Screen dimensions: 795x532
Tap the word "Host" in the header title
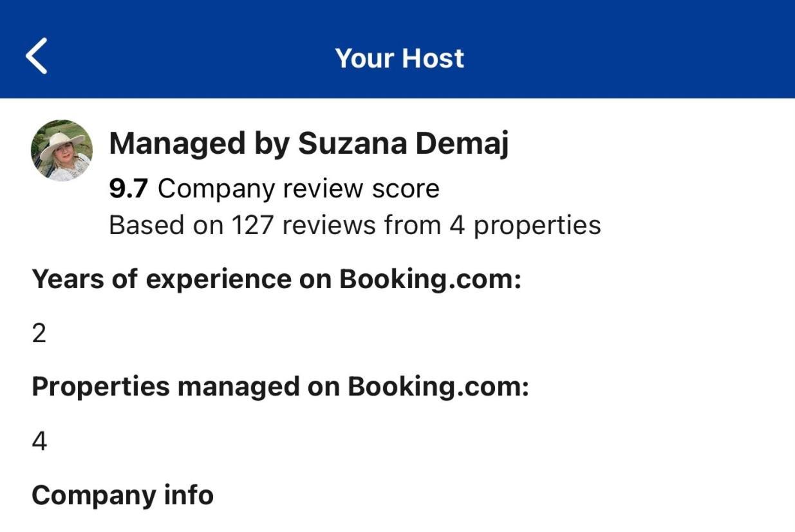click(x=433, y=58)
